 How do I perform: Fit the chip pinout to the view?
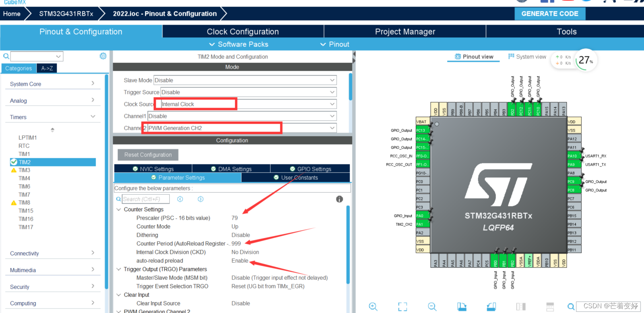tap(403, 306)
